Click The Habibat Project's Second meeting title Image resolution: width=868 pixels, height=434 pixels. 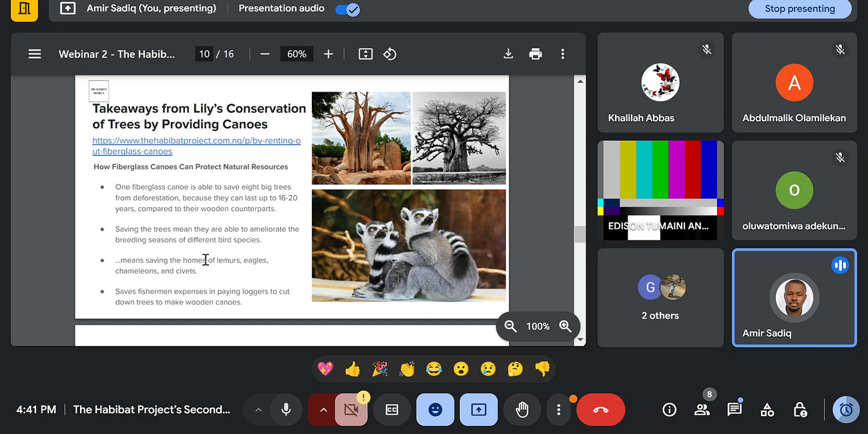(152, 409)
